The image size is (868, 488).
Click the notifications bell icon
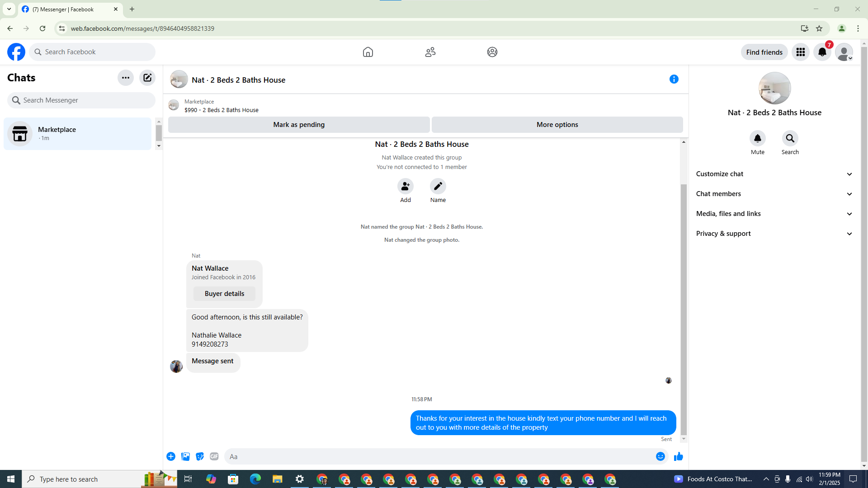[822, 52]
